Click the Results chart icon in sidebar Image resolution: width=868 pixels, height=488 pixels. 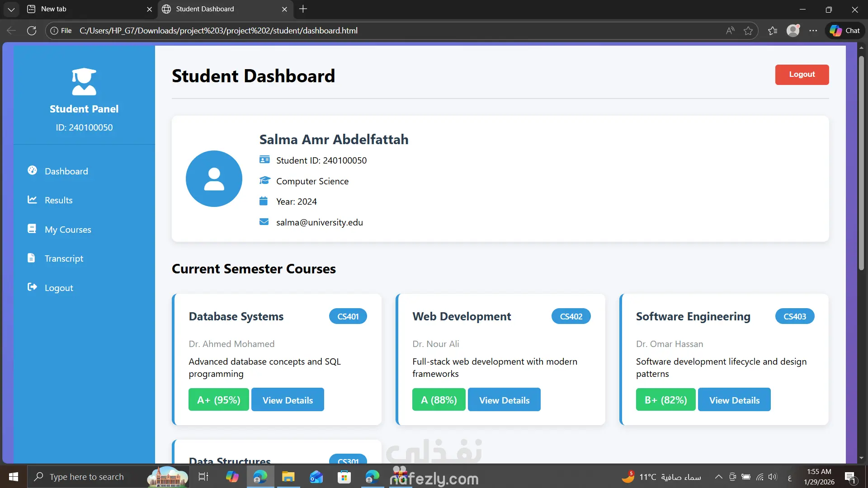[32, 200]
